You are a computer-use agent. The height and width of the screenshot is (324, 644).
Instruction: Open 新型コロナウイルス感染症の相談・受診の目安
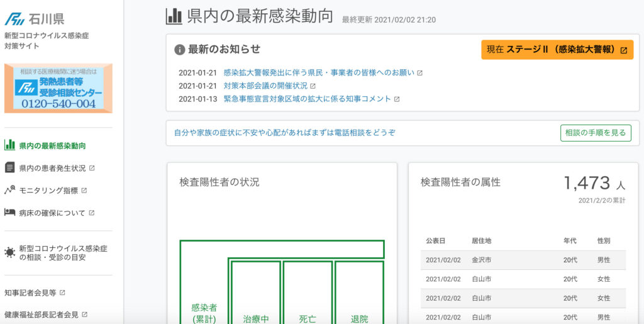pyautogui.click(x=64, y=253)
